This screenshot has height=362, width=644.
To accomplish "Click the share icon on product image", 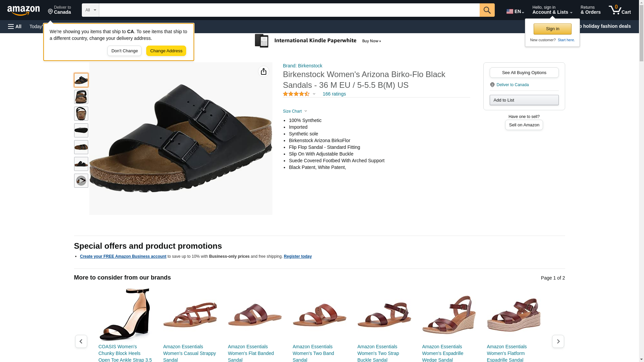I will point(264,71).
